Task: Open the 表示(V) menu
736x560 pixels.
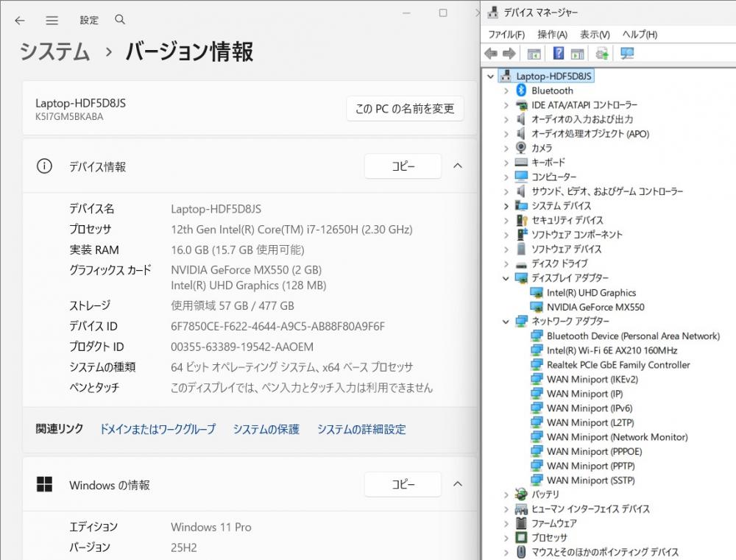Action: click(x=595, y=35)
